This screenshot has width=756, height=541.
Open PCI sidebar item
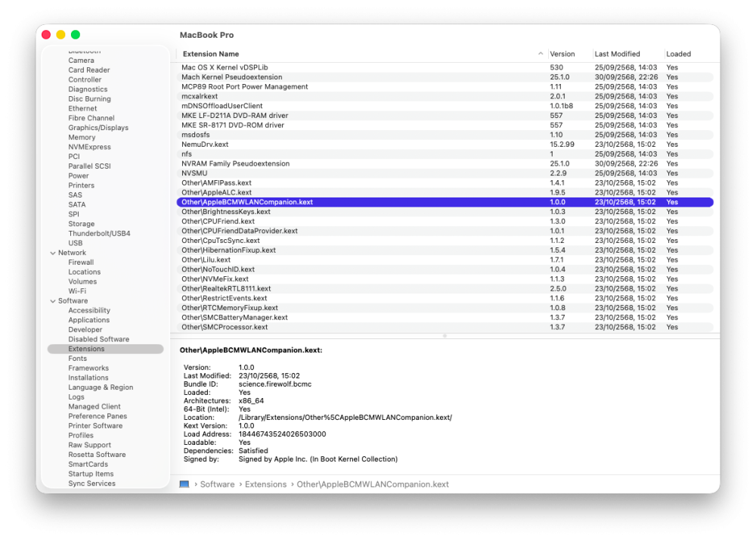74,157
